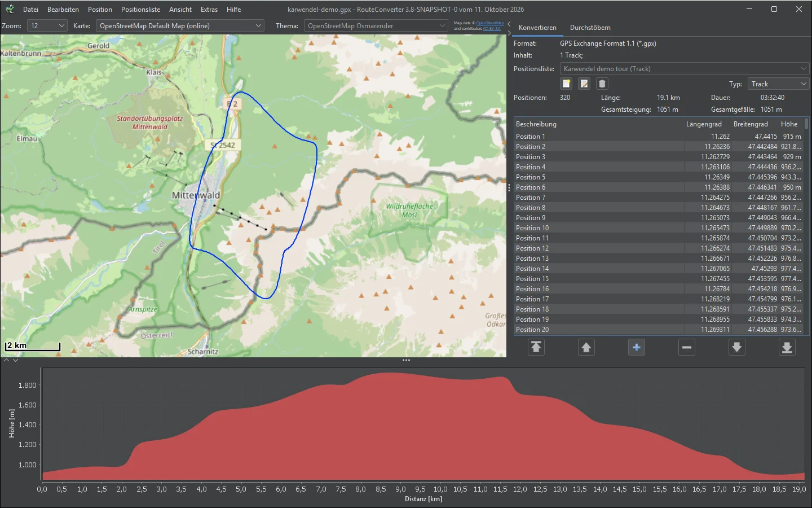This screenshot has height=508, width=812.
Task: Open the Datei menu
Action: (30, 10)
